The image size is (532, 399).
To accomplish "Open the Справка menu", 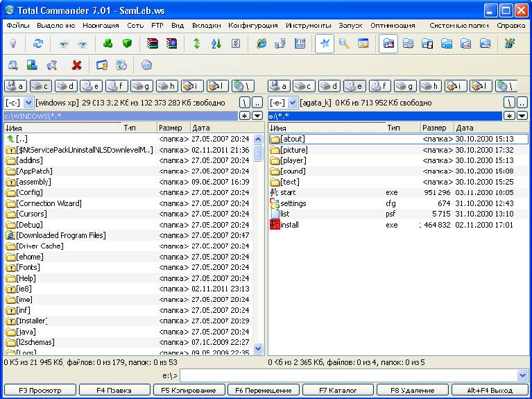I will coord(510,26).
